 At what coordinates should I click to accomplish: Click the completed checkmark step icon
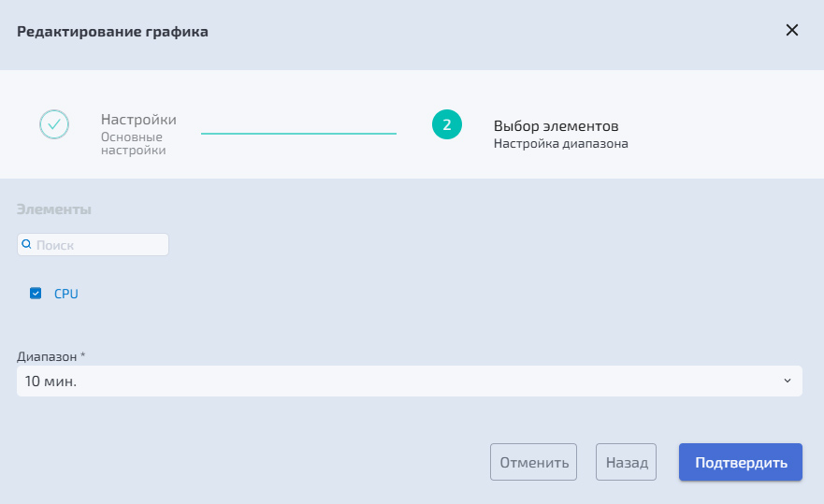pyautogui.click(x=54, y=124)
